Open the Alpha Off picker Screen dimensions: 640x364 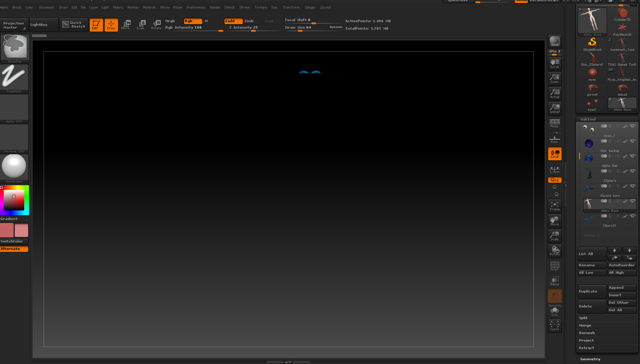(x=14, y=109)
